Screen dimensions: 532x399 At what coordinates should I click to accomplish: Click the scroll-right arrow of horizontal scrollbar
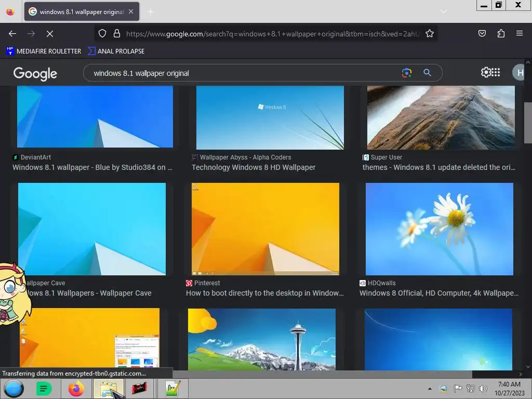click(521, 374)
